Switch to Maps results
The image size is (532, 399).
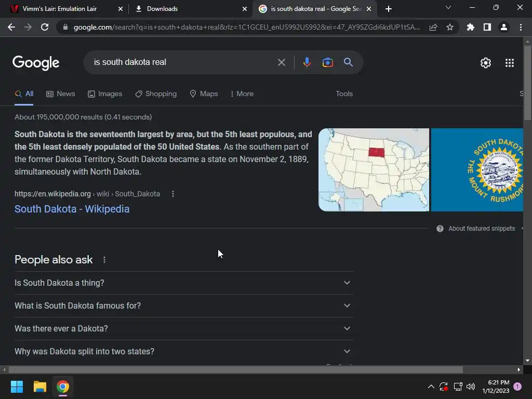[204, 94]
